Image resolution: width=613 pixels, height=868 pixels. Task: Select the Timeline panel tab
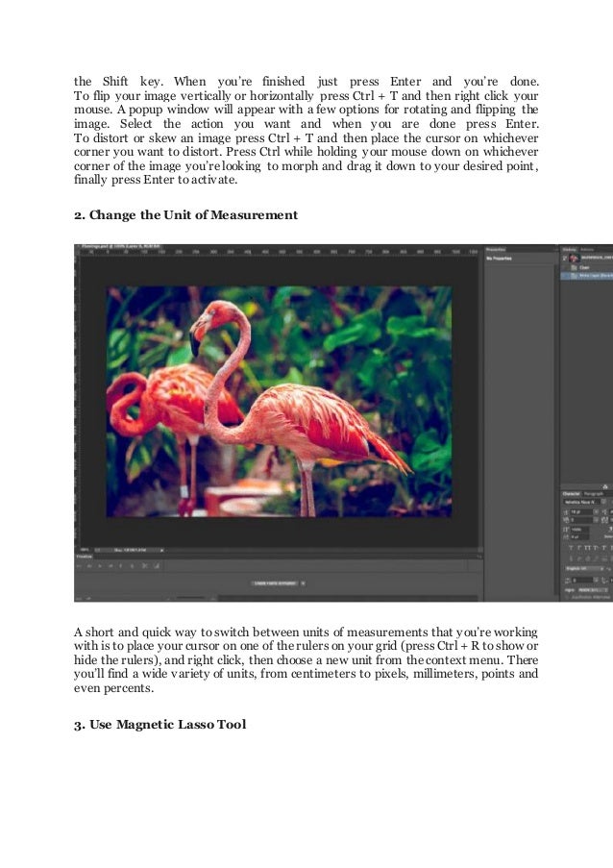coord(85,557)
